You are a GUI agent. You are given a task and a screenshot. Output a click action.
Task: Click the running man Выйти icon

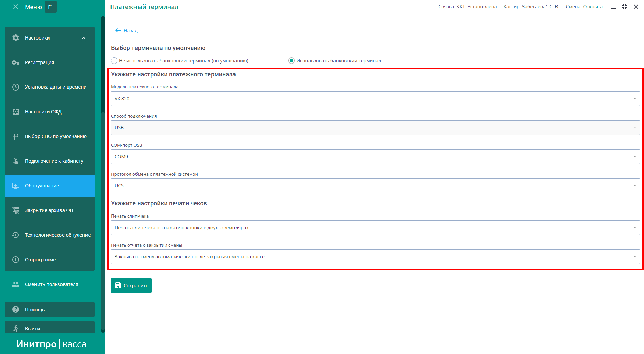tap(16, 328)
